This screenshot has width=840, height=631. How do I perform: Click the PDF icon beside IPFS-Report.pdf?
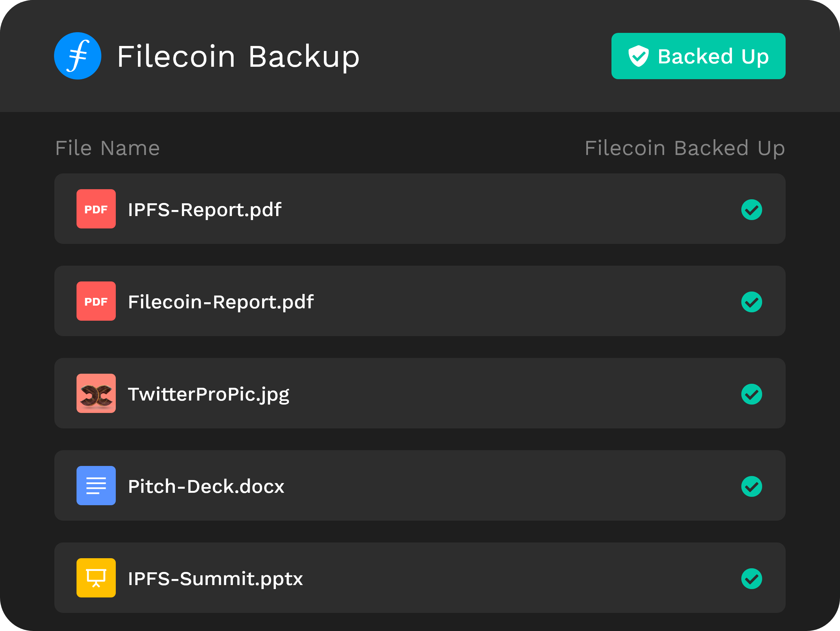[96, 209]
